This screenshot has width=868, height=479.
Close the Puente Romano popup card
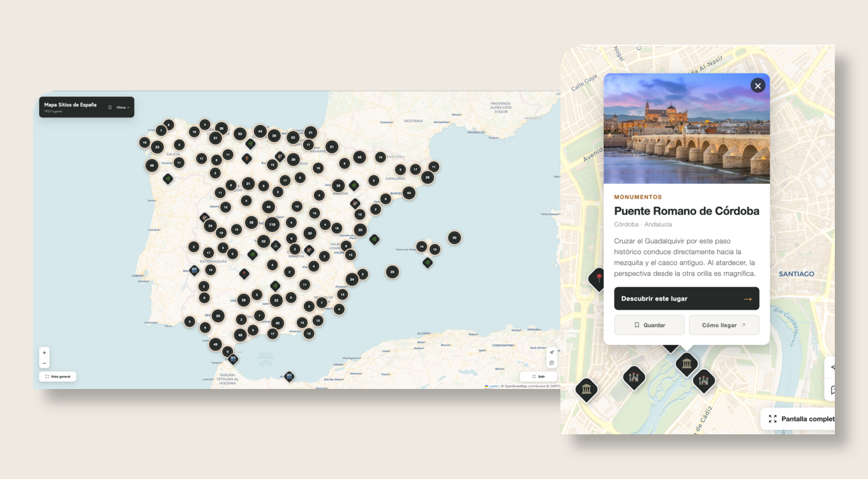coord(758,86)
